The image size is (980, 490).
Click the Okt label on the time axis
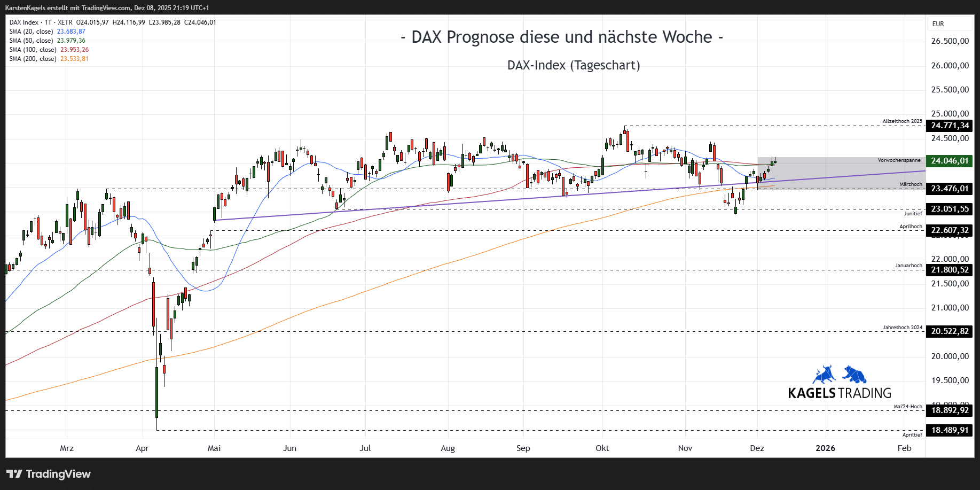click(602, 448)
